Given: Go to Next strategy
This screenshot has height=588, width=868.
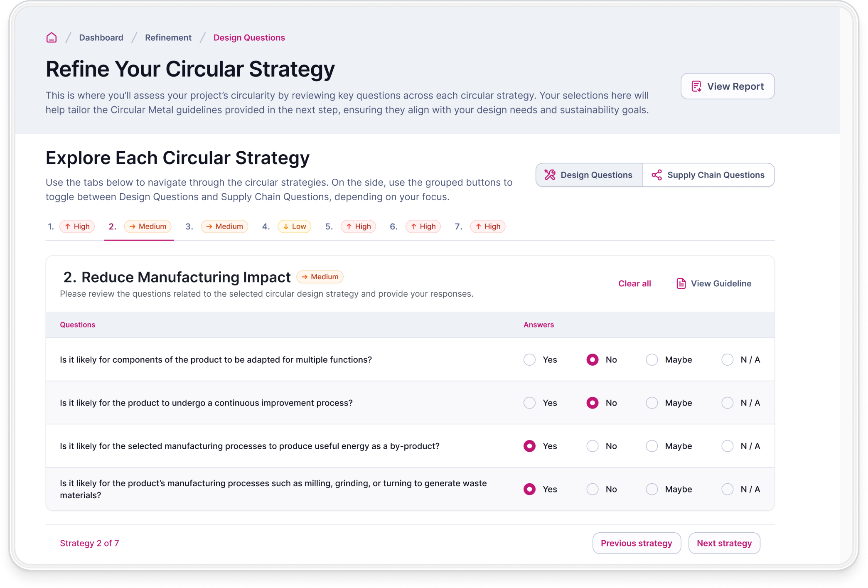Looking at the screenshot, I should [x=724, y=543].
